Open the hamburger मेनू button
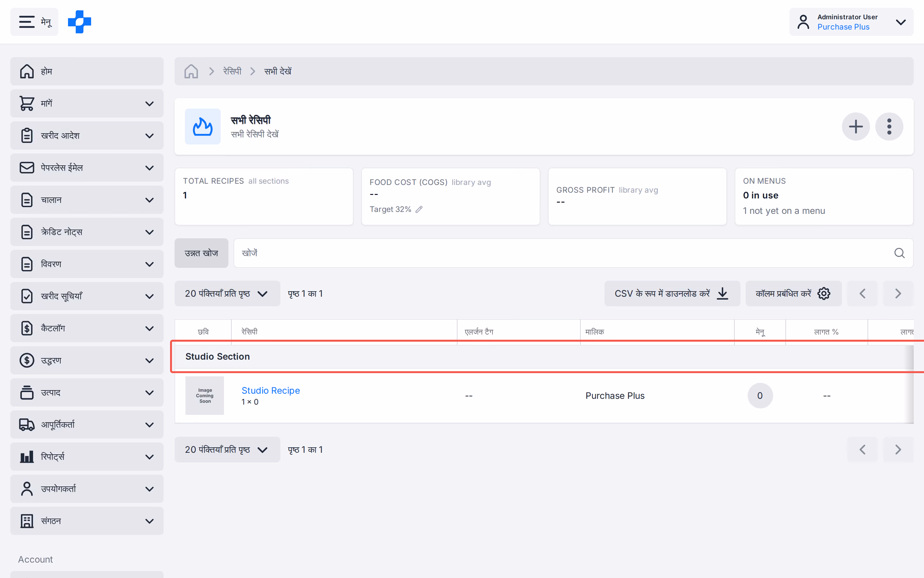 coord(34,22)
